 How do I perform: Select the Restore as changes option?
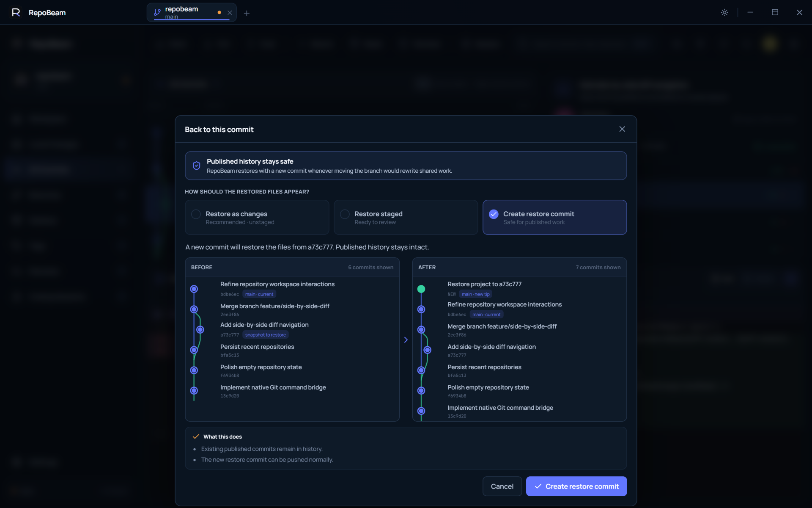257,217
